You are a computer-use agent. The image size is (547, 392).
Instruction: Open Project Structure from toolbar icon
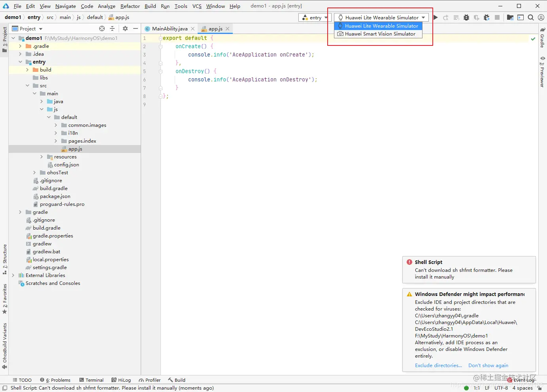(510, 17)
